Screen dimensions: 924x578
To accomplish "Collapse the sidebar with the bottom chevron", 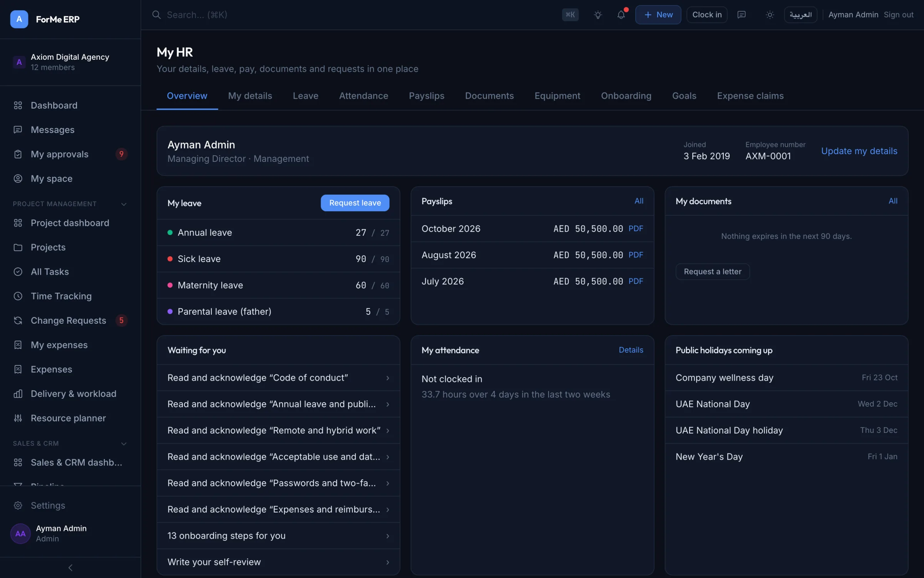I will (x=70, y=568).
